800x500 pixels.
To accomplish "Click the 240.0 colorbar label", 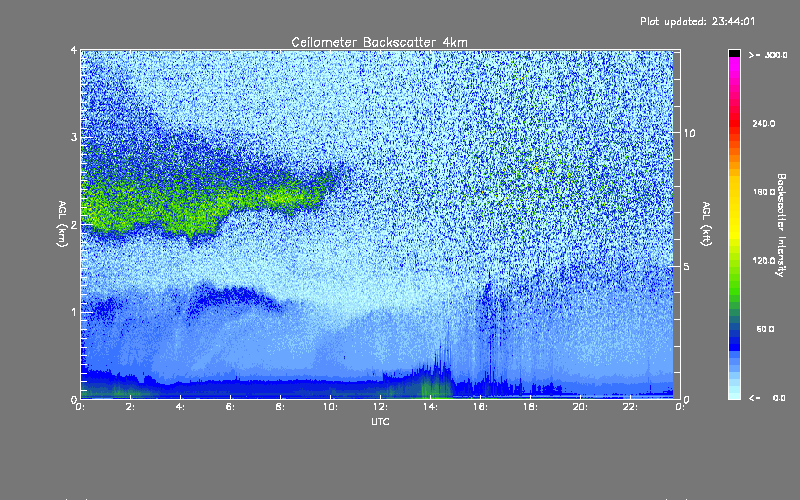I will (764, 123).
